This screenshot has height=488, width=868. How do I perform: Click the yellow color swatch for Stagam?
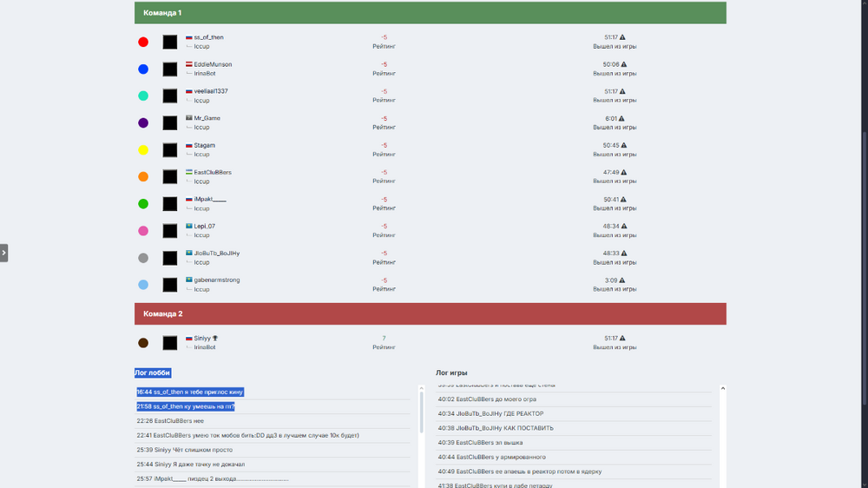[143, 150]
